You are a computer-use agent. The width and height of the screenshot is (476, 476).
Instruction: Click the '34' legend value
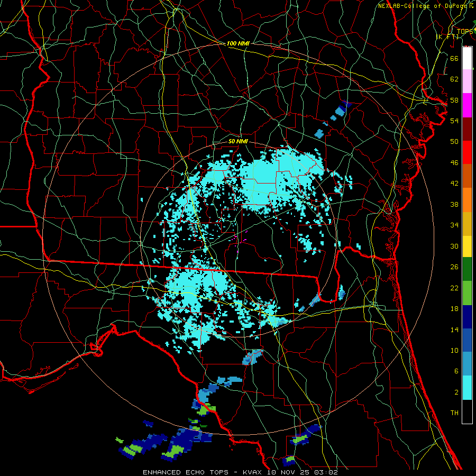pos(454,225)
